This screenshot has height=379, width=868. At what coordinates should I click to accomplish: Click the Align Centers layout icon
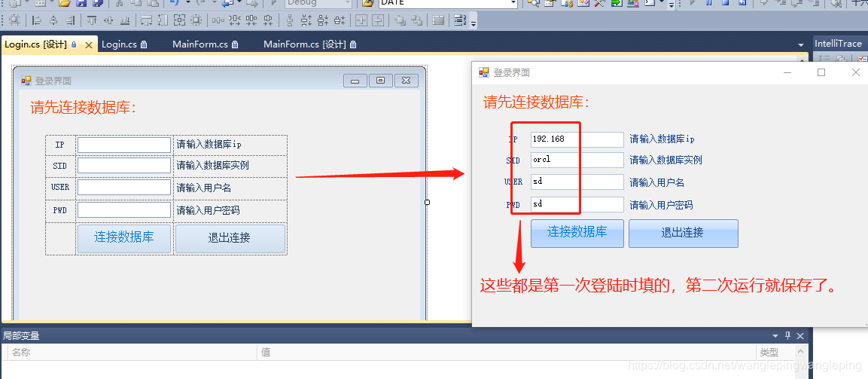(x=53, y=22)
